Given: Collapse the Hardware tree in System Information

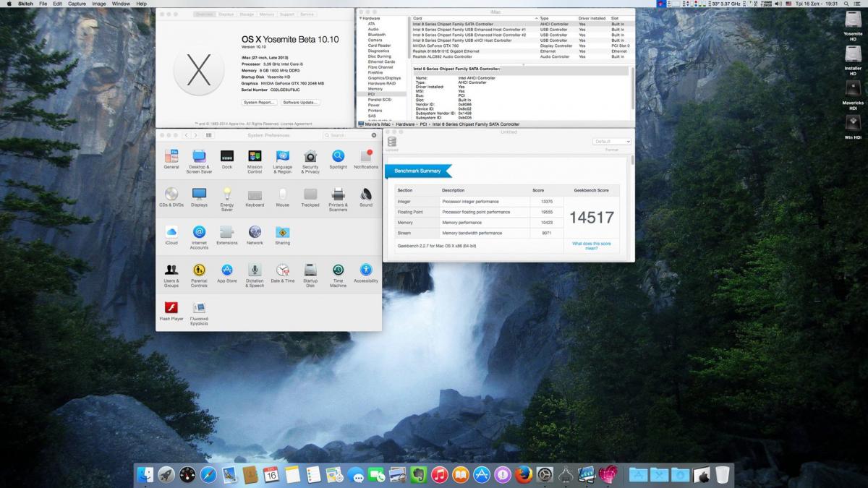Looking at the screenshot, I should 360,18.
